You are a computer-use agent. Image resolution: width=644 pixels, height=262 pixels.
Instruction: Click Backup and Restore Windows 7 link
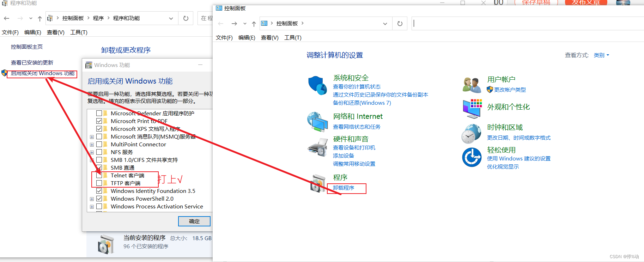click(x=362, y=103)
